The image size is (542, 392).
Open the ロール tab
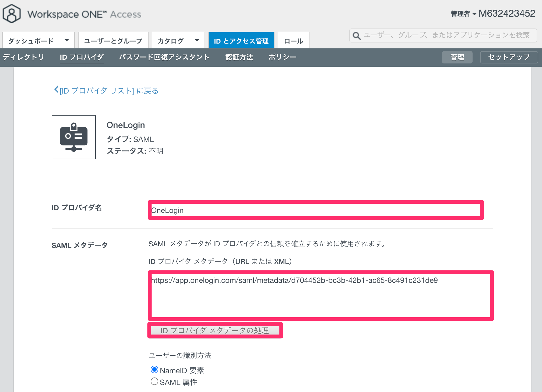[x=294, y=40]
